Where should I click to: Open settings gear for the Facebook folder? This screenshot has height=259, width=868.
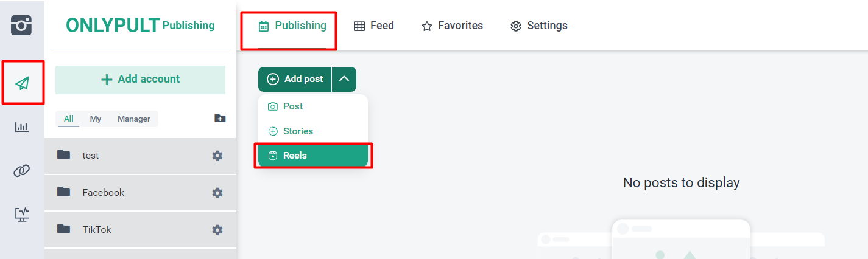click(x=217, y=193)
